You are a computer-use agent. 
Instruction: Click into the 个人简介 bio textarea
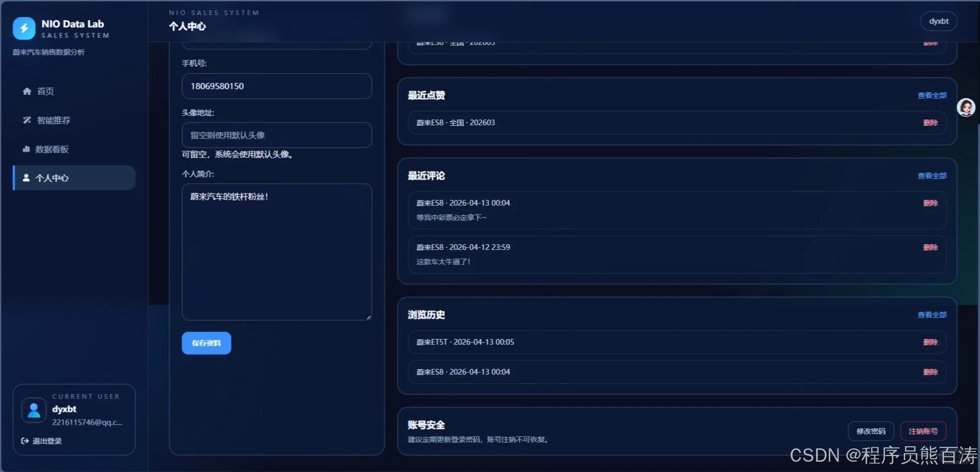(277, 252)
